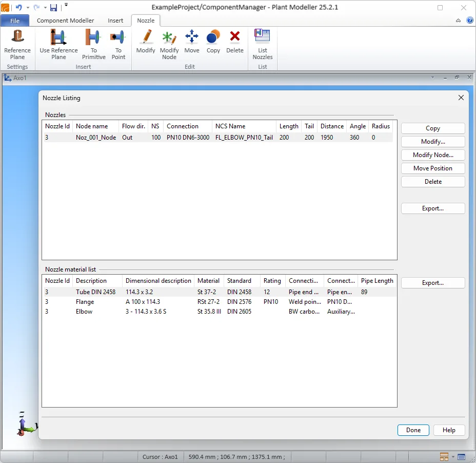The image size is (476, 463).
Task: Click the To Point insert icon
Action: pyautogui.click(x=118, y=38)
